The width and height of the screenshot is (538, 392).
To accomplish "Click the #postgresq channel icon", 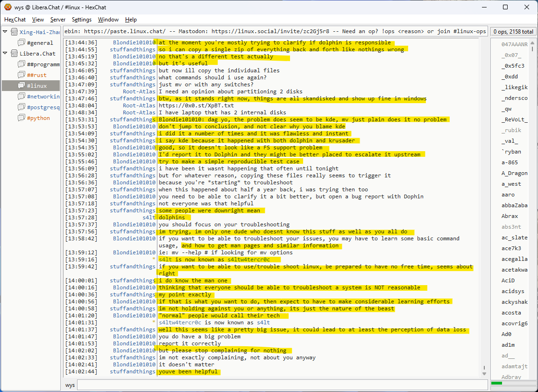I will [21, 107].
